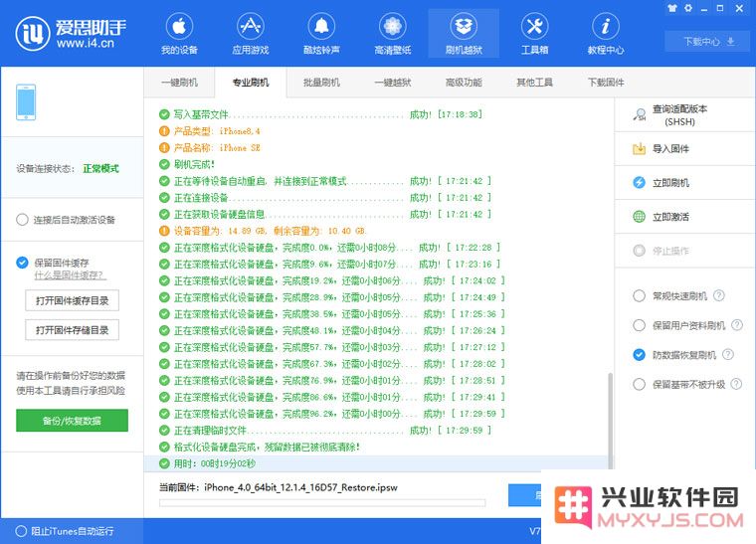Select log row with 完成度0.0%
Viewport: 756px width, 544px height.
coord(376,248)
